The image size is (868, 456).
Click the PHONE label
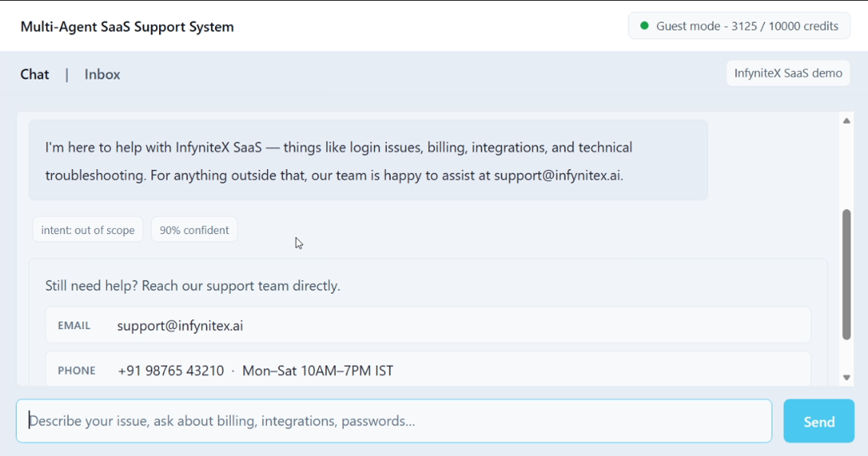(x=76, y=370)
